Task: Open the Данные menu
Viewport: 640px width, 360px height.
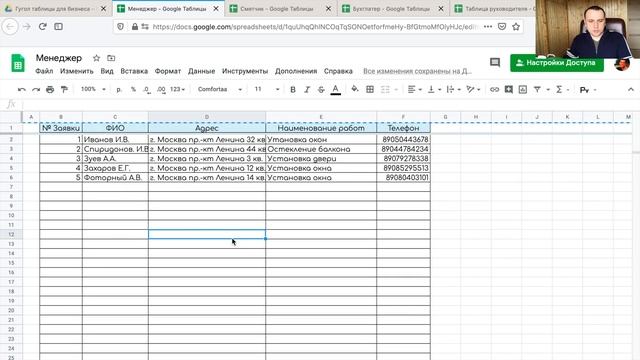Action: point(201,71)
